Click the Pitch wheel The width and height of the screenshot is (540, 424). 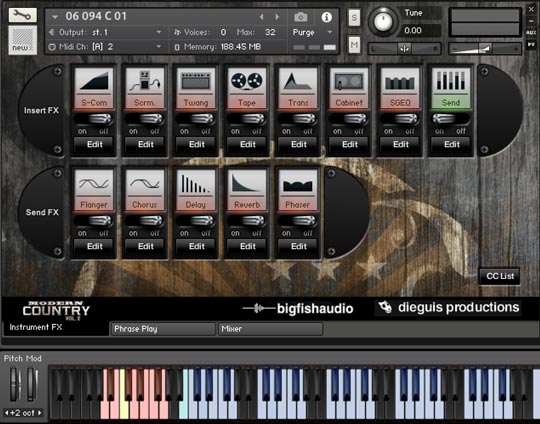(14, 384)
